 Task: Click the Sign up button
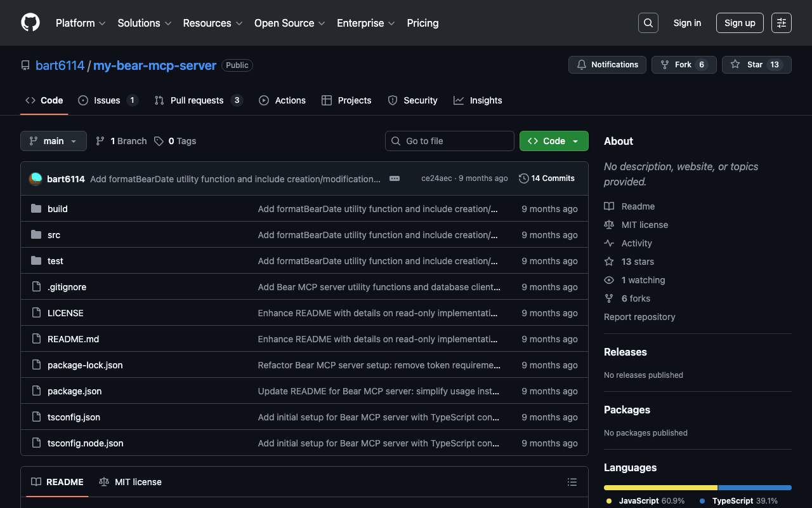tap(740, 23)
